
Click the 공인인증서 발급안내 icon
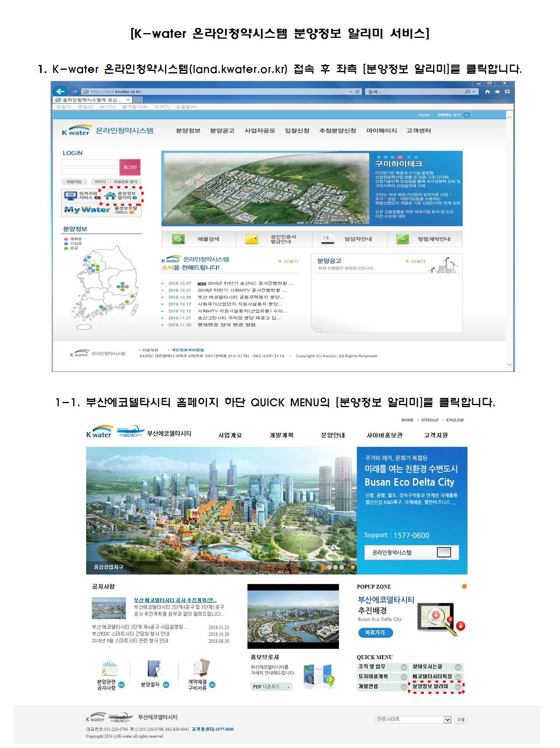(x=252, y=239)
